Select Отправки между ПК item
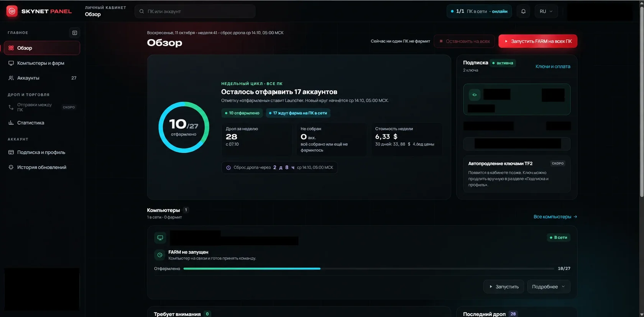This screenshot has height=317, width=644. [x=42, y=107]
